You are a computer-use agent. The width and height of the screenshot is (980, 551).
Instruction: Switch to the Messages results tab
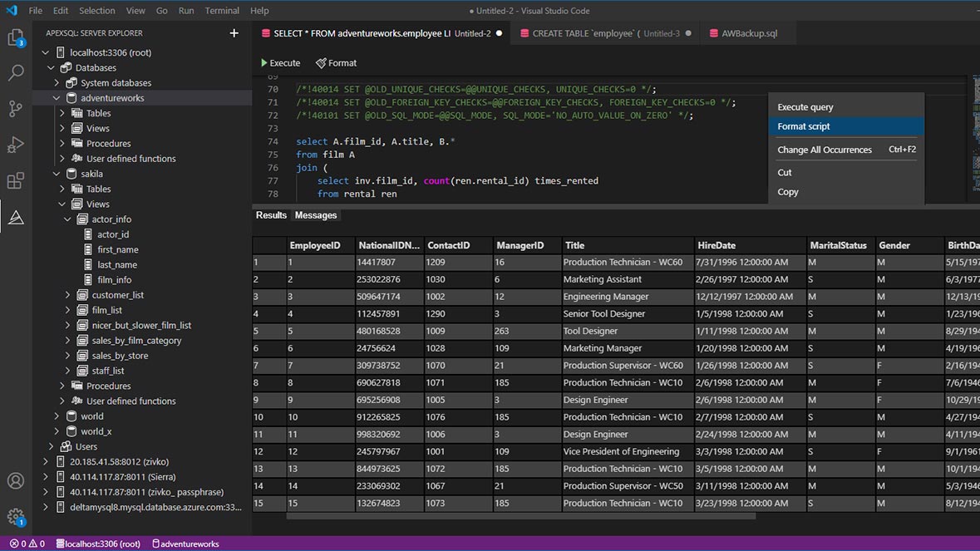(314, 214)
